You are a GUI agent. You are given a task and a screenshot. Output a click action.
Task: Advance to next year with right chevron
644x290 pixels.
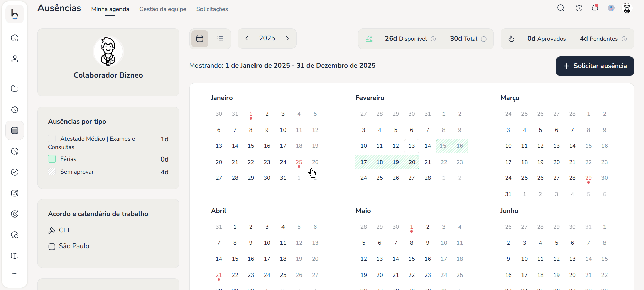(287, 38)
